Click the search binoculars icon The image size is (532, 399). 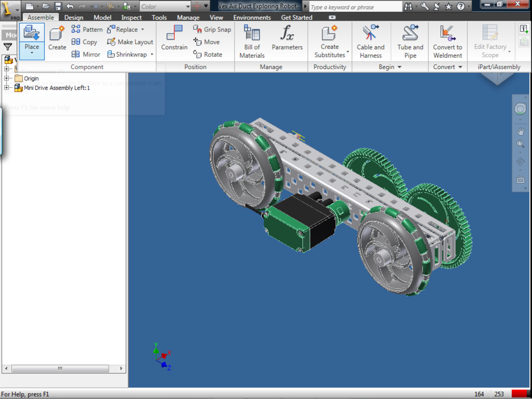pos(408,6)
